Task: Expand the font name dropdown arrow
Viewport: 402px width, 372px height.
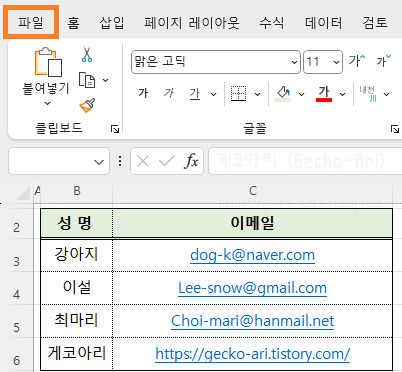Action: [x=294, y=62]
